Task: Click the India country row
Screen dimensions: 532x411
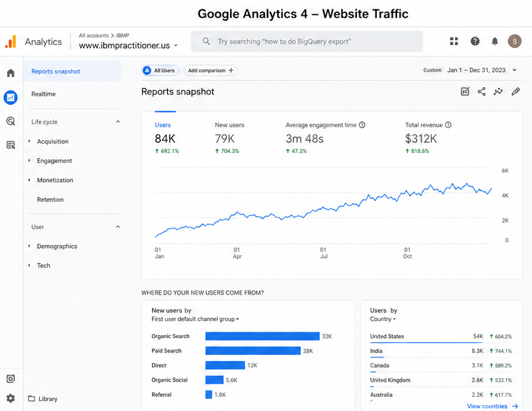Action: [441, 351]
